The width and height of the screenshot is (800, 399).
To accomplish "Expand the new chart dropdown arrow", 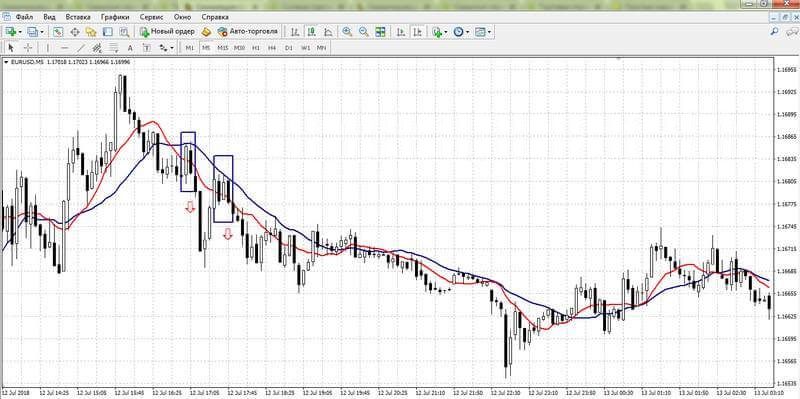I will coord(20,32).
